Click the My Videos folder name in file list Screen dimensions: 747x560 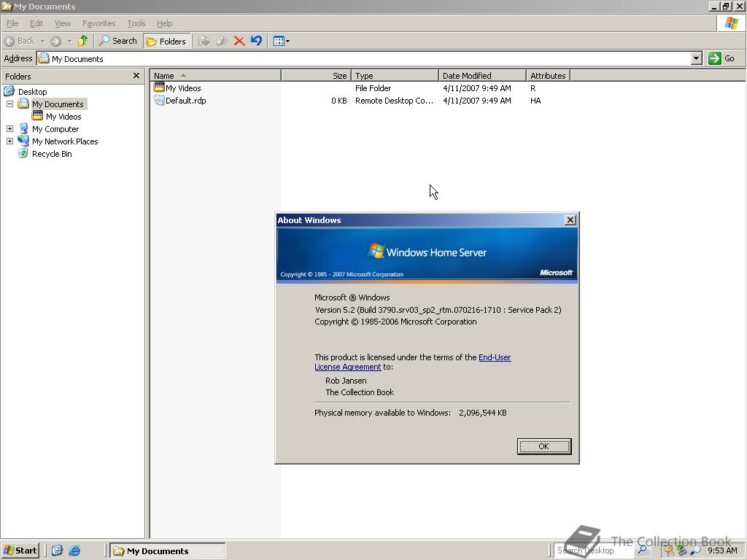[183, 88]
